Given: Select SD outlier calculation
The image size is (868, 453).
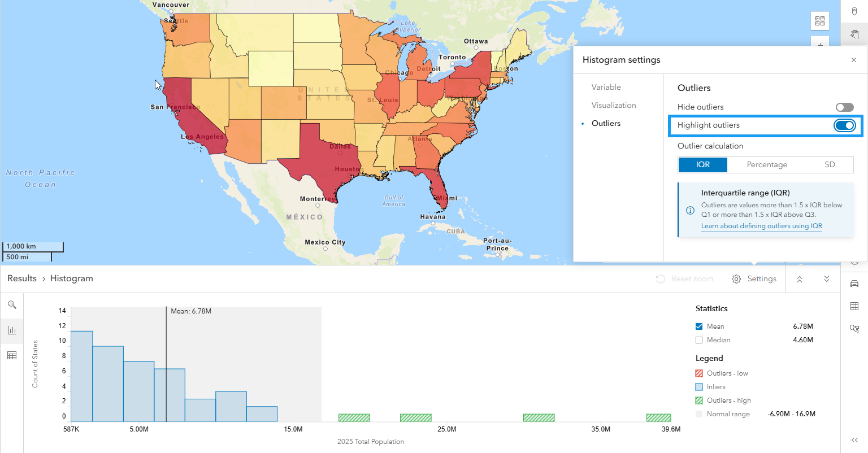Looking at the screenshot, I should (x=830, y=165).
